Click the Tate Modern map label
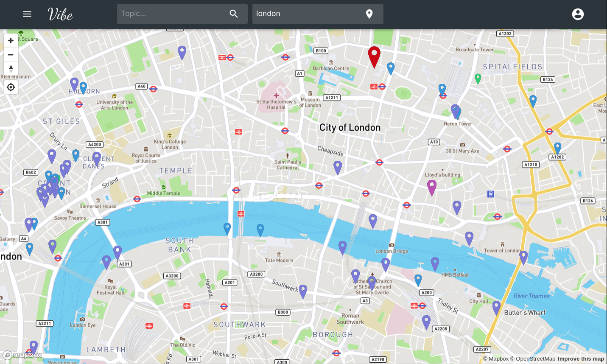The height and width of the screenshot is (364, 607). [x=279, y=260]
